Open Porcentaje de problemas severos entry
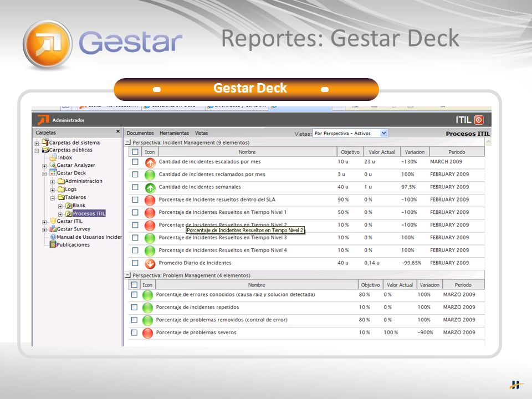532x399 pixels. (x=196, y=332)
